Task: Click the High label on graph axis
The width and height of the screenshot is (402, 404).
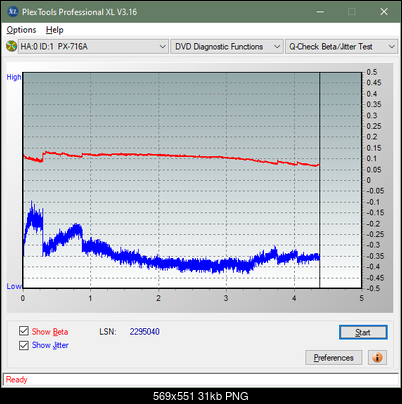Action: click(x=14, y=77)
